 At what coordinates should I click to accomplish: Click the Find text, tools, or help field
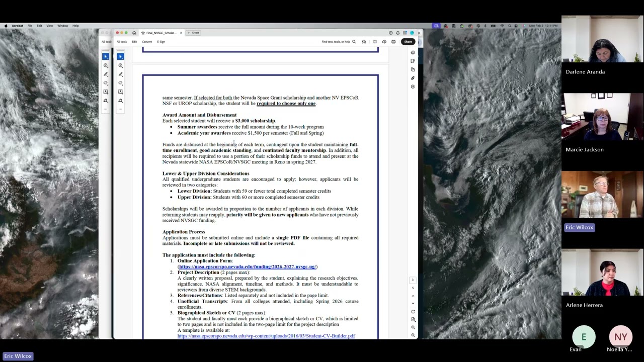pyautogui.click(x=336, y=42)
